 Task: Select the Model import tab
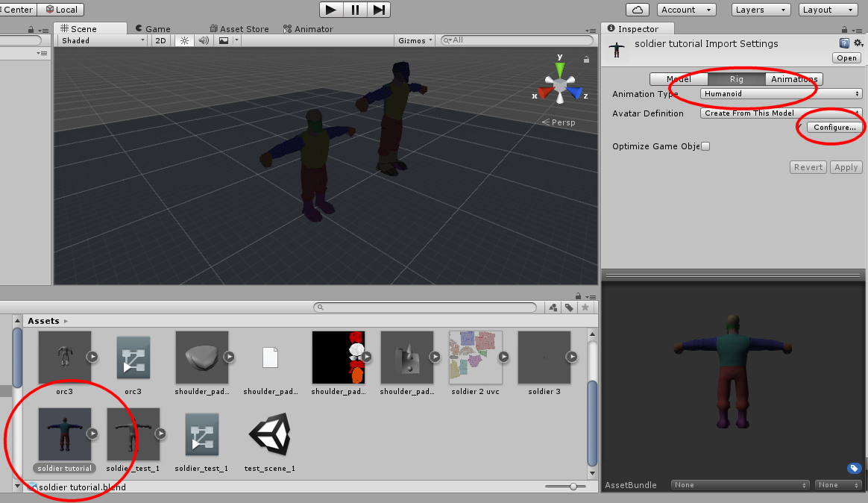pyautogui.click(x=679, y=79)
